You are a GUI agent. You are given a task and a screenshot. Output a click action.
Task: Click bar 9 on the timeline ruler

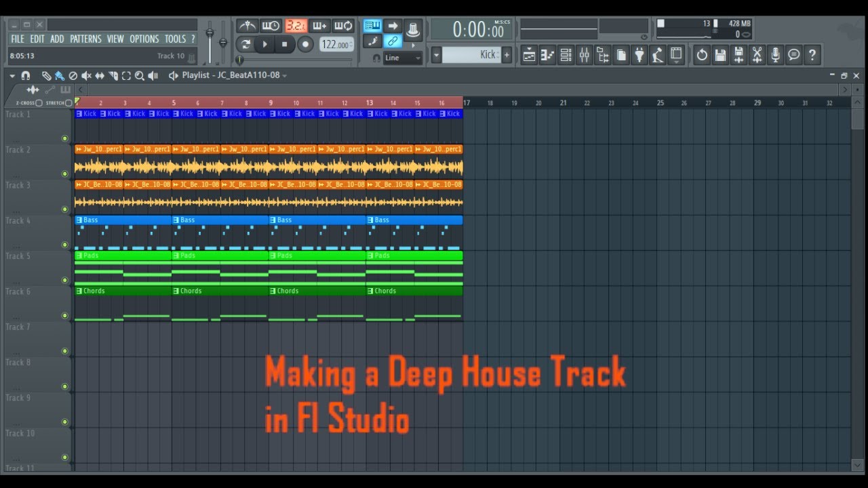[x=271, y=103]
